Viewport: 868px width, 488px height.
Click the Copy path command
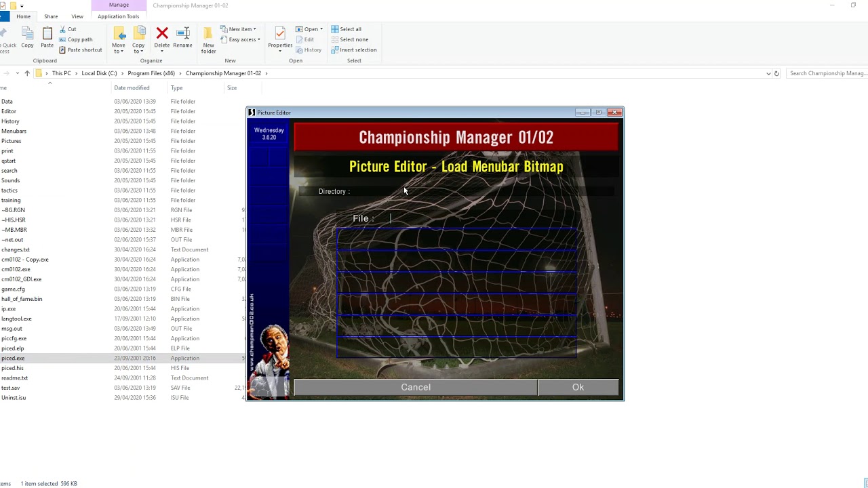coord(76,39)
